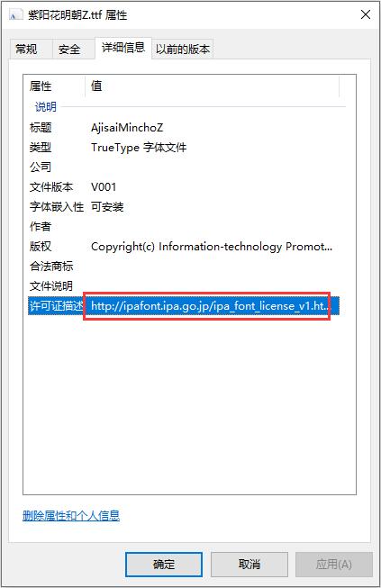Screen dimensions: 381x588
Task: Click the 文件说明 property row
Action: tap(184, 286)
